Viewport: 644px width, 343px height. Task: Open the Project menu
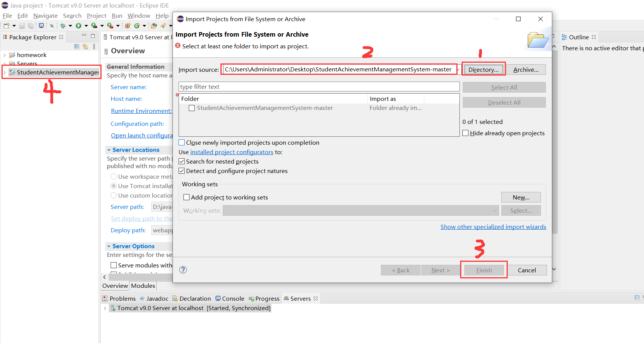97,15
